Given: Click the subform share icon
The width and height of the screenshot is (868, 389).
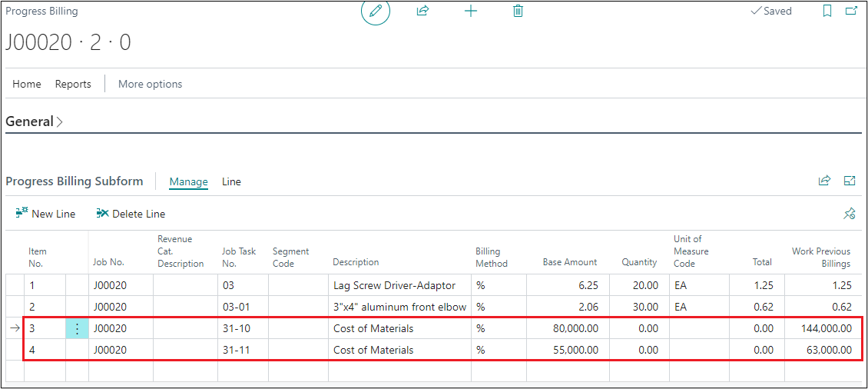Looking at the screenshot, I should (824, 181).
